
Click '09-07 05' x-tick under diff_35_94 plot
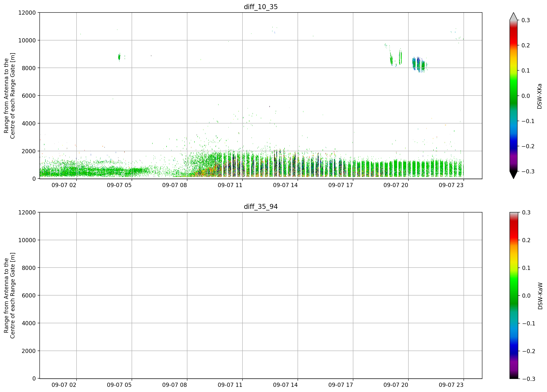(119, 385)
